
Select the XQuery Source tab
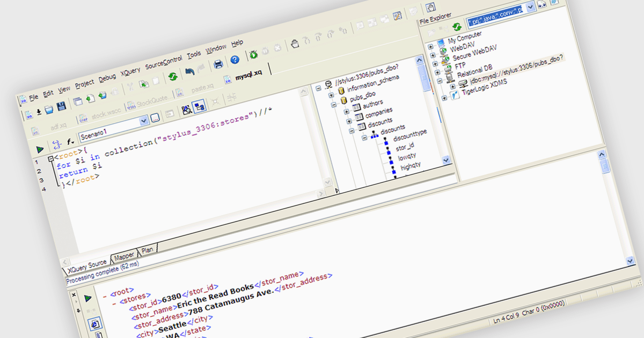[x=86, y=265]
